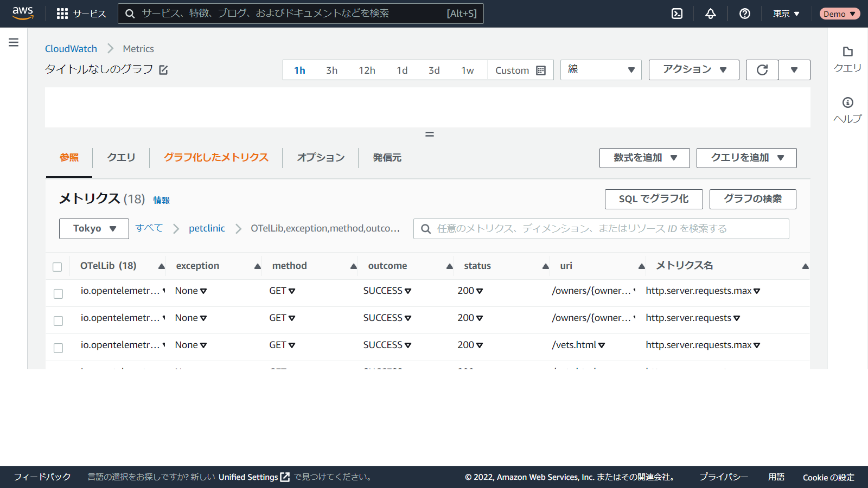Open the help info icon in right panel
The height and width of the screenshot is (488, 868).
coord(847,103)
